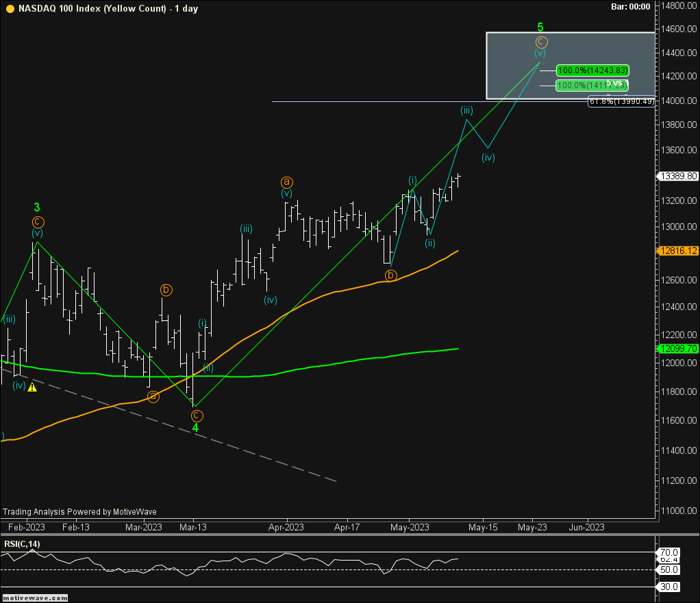Click the '11600.00' price axis label
The width and height of the screenshot is (700, 603).
(679, 420)
